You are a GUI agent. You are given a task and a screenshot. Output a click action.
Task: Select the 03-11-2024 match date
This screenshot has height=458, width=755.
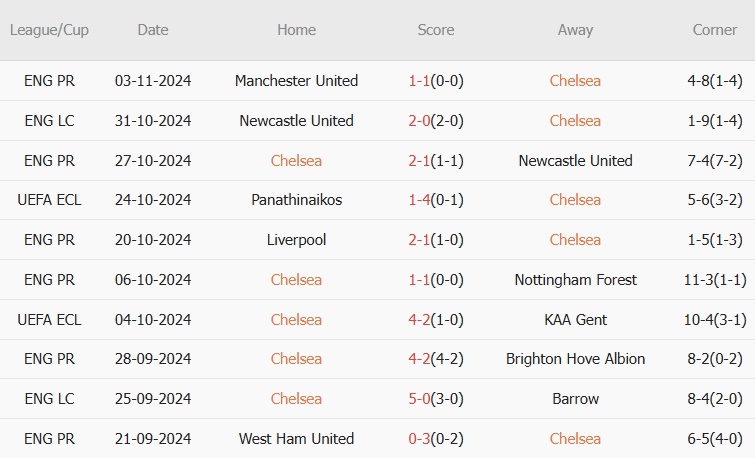tap(153, 80)
